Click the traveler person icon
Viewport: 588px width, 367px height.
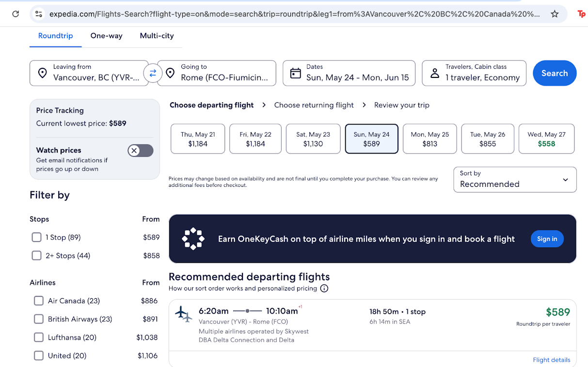pyautogui.click(x=435, y=73)
